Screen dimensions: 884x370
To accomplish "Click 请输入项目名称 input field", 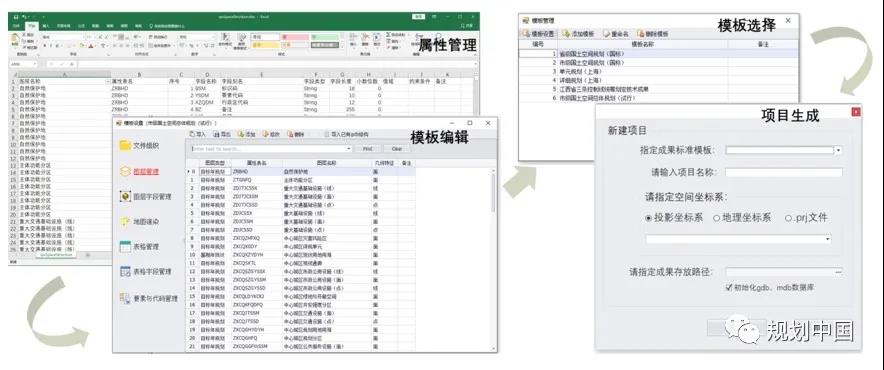I will pos(784,173).
